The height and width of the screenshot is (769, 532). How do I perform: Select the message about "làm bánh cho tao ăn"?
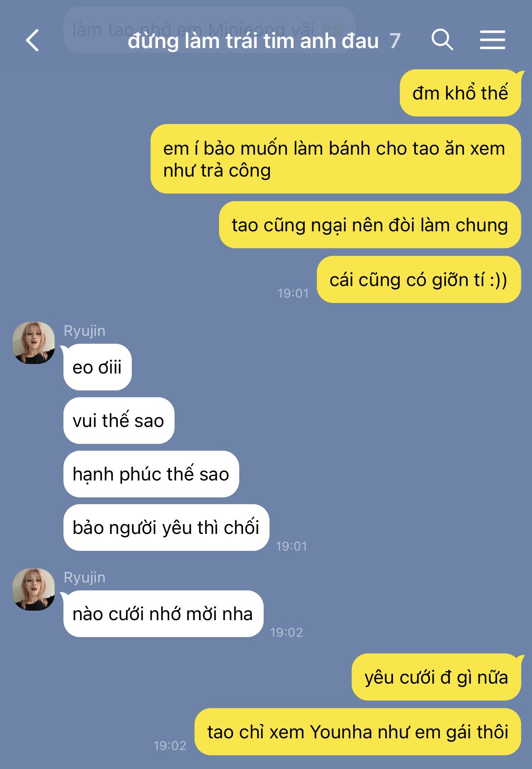click(335, 159)
